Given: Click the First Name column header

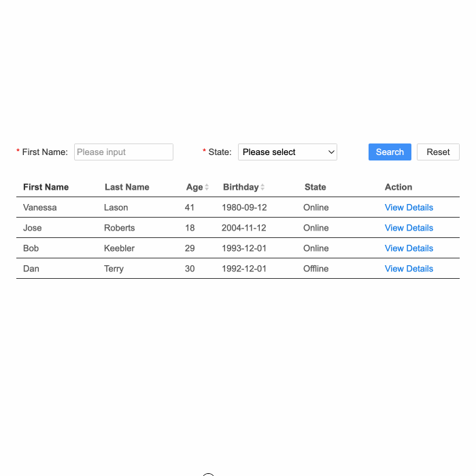Looking at the screenshot, I should click(x=46, y=187).
